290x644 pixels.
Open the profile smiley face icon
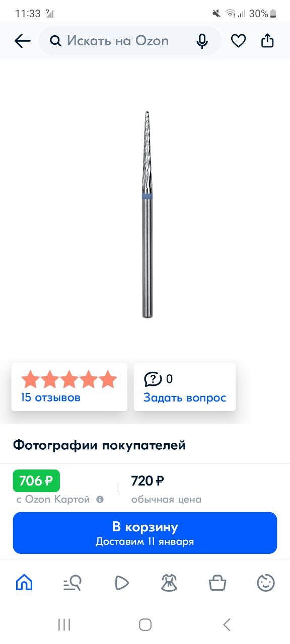[266, 583]
